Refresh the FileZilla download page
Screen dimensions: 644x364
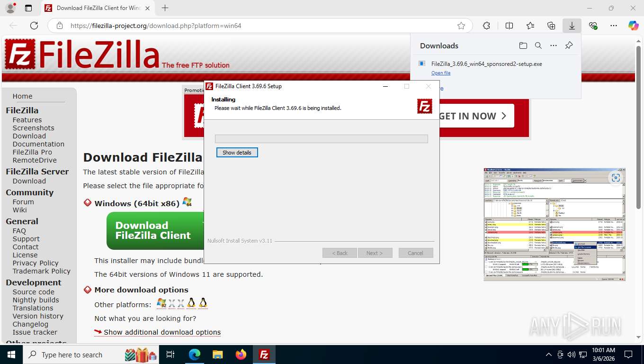(34, 26)
